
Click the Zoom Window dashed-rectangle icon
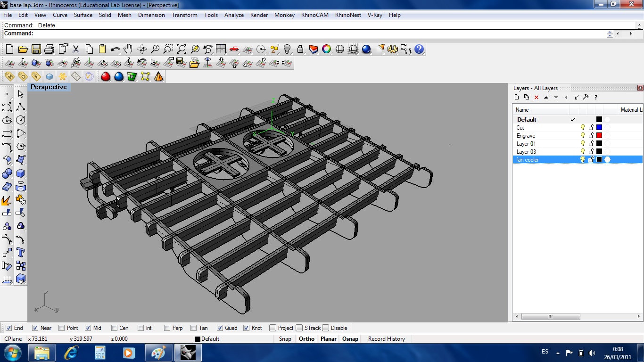pos(168,49)
